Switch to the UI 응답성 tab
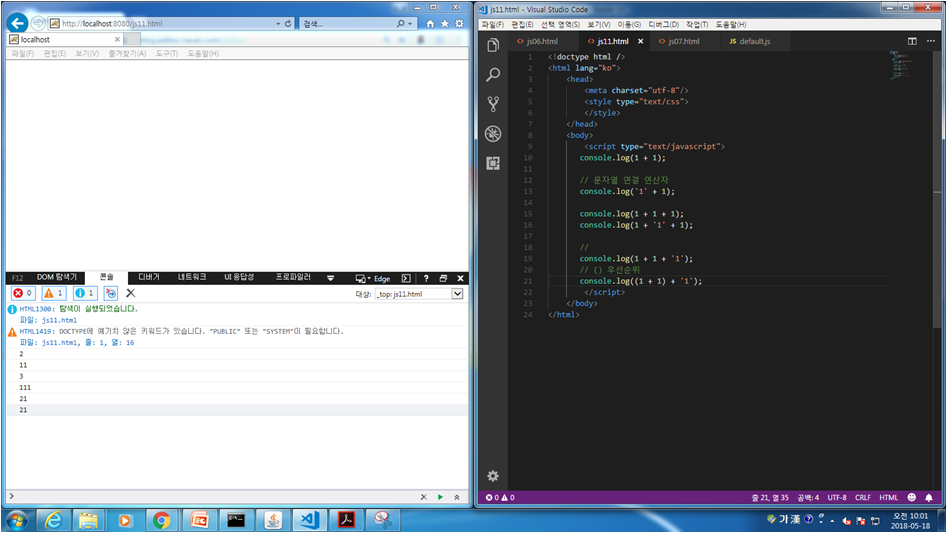 (239, 277)
